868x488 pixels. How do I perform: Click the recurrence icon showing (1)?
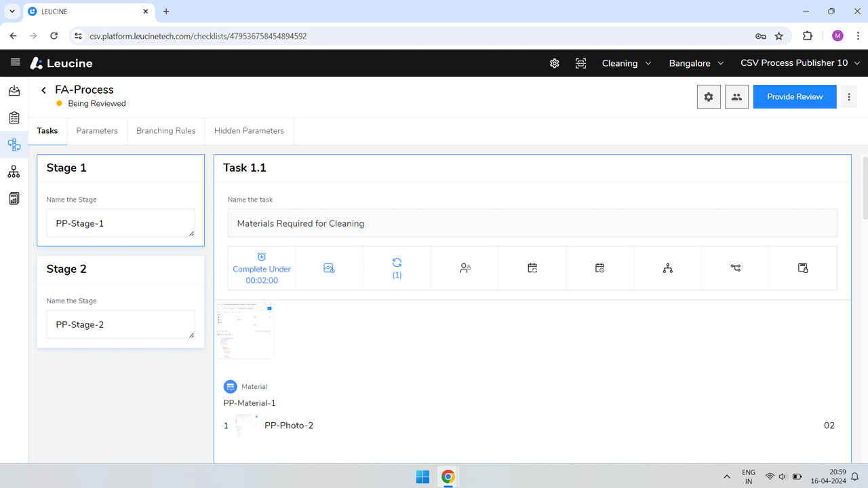tap(397, 268)
